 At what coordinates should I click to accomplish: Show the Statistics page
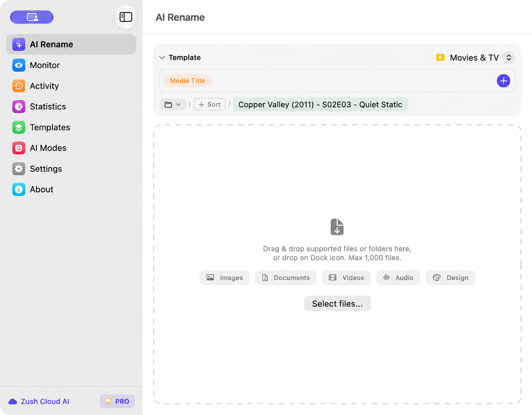pos(71,107)
